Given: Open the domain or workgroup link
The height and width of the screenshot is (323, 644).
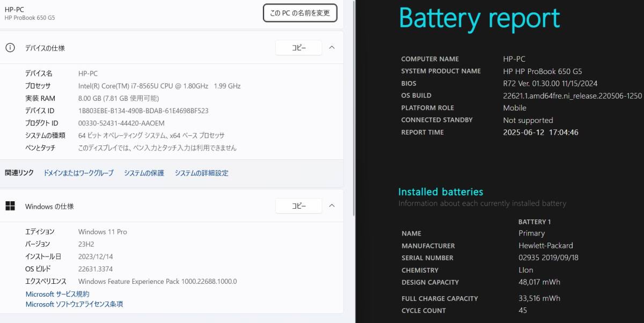Looking at the screenshot, I should click(x=78, y=173).
